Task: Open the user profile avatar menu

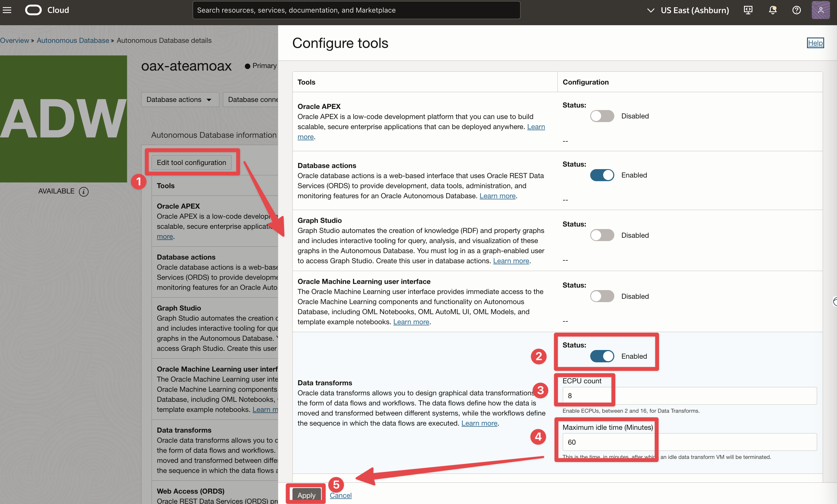Action: click(x=820, y=10)
